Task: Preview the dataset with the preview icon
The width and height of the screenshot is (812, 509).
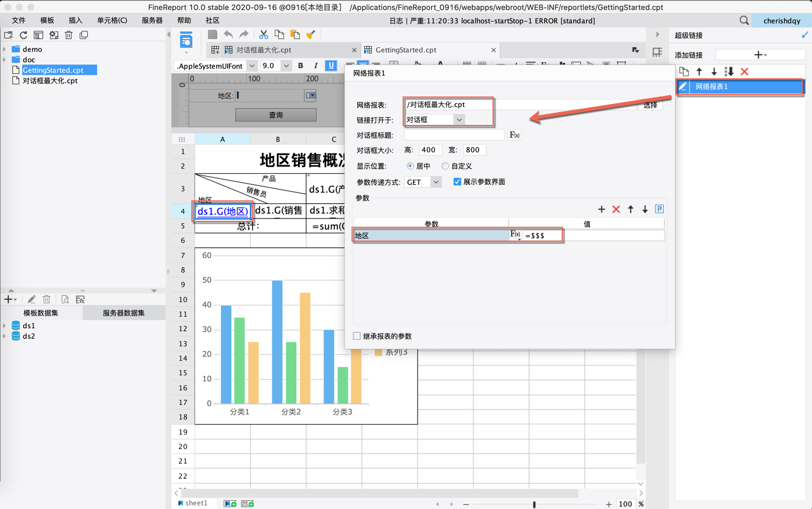Action: click(65, 299)
